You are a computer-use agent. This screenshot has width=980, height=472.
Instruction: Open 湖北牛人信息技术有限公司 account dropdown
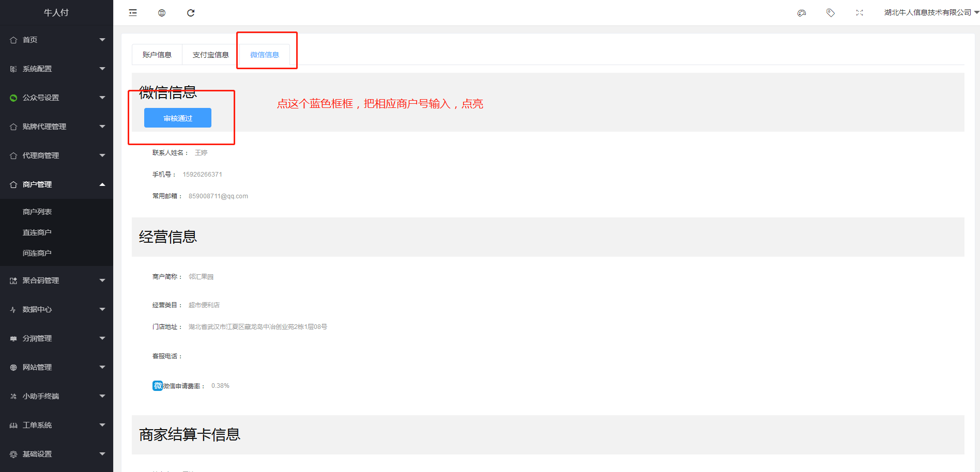tap(931, 13)
